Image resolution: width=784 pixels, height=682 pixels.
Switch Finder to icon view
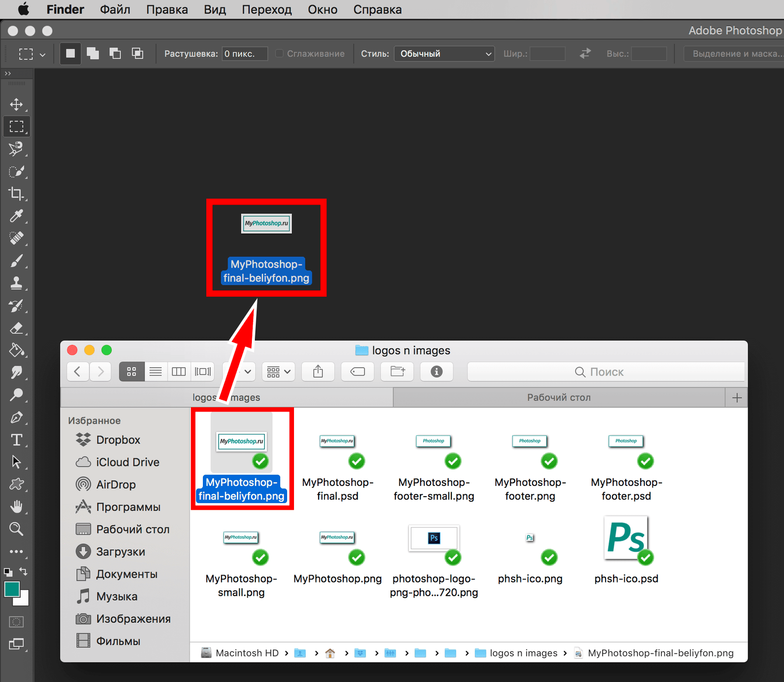[131, 372]
